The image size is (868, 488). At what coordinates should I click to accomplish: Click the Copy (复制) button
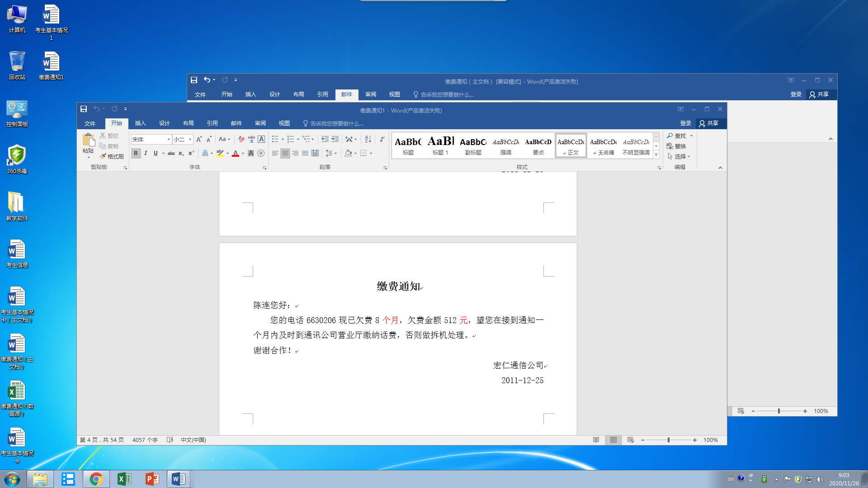(109, 146)
